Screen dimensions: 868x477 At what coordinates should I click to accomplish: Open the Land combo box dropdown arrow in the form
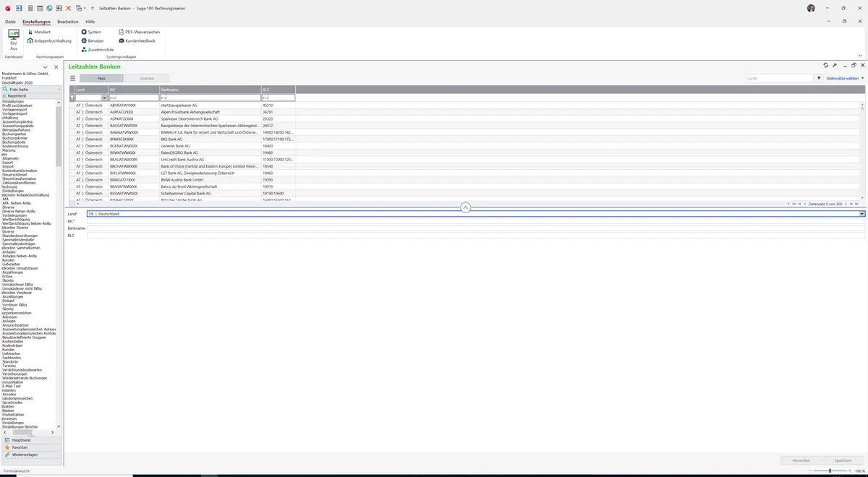862,214
